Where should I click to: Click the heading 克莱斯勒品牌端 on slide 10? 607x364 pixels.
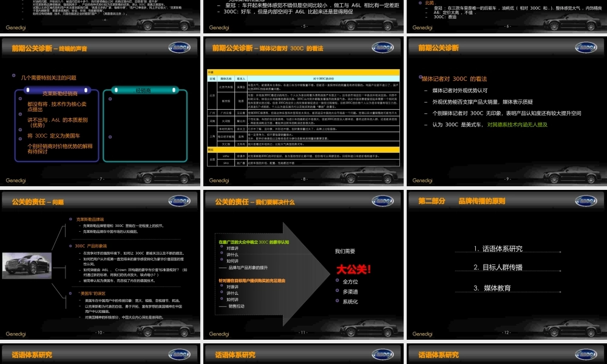[x=90, y=220]
